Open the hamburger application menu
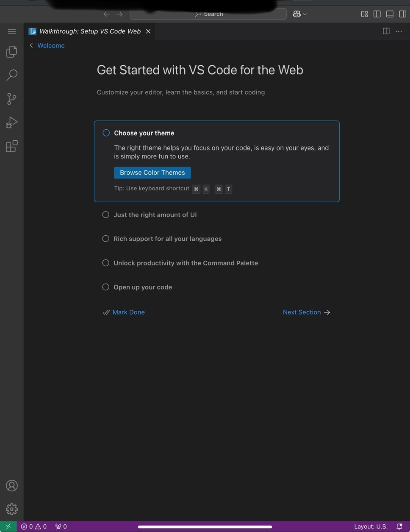Image resolution: width=410 pixels, height=532 pixels. (12, 31)
